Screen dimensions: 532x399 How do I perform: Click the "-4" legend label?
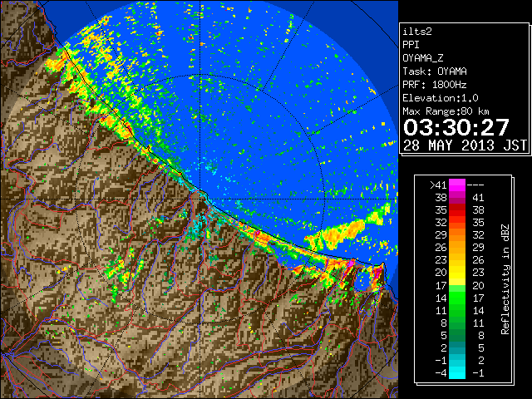pyautogui.click(x=441, y=373)
